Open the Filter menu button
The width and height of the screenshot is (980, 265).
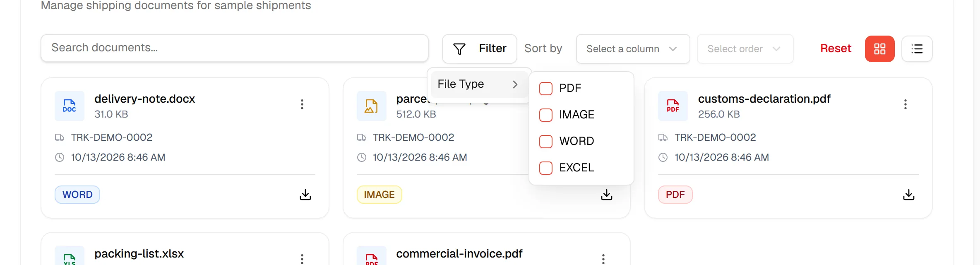[479, 49]
